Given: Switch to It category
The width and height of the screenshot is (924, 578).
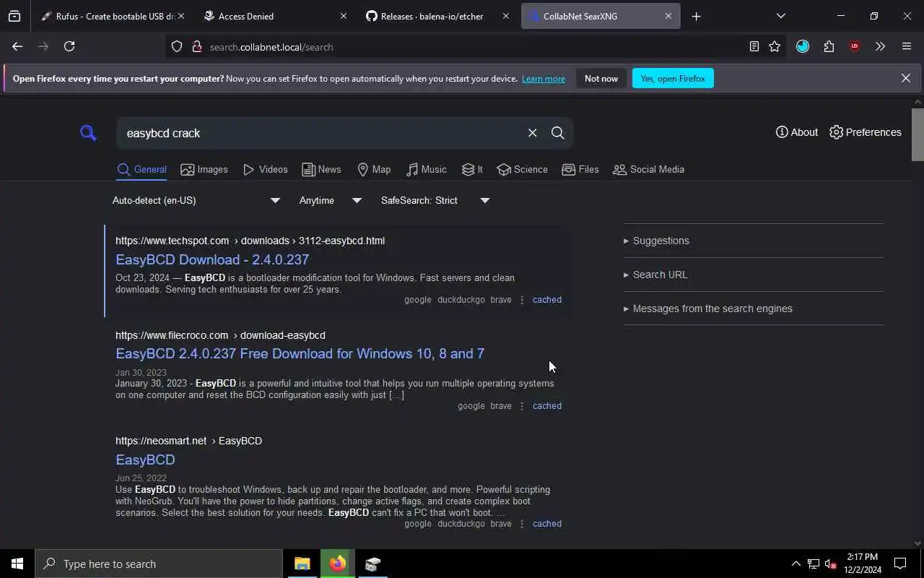Looking at the screenshot, I should click(x=472, y=170).
